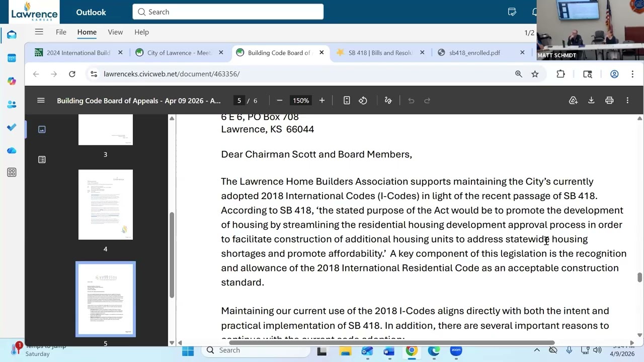Screen dimensions: 644x362
Task: Click Save to Drive icon in PDF toolbar
Action: tap(573, 101)
